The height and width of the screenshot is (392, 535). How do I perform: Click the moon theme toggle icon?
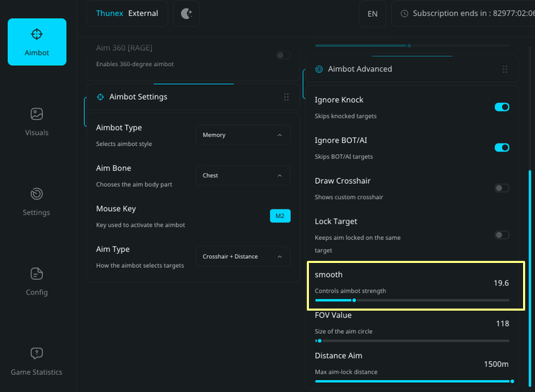[x=186, y=13]
